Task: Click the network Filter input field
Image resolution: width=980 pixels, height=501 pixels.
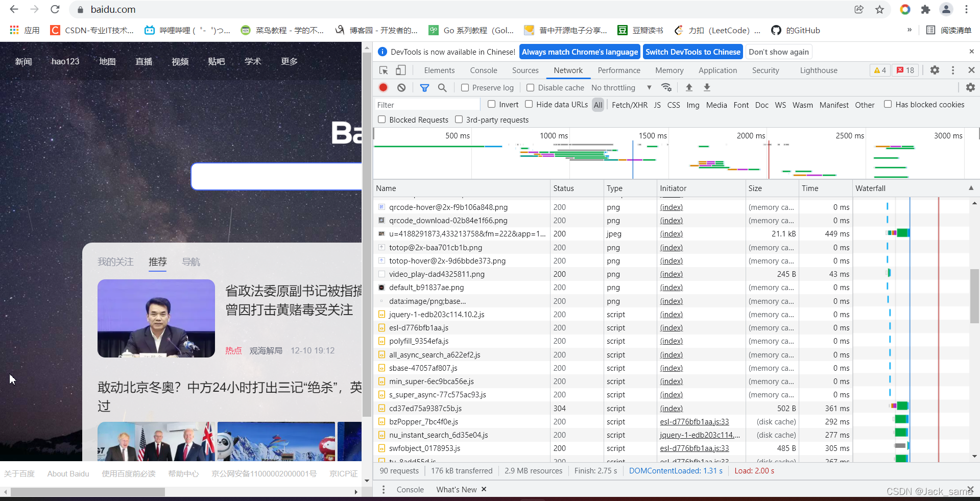Action: pyautogui.click(x=427, y=105)
